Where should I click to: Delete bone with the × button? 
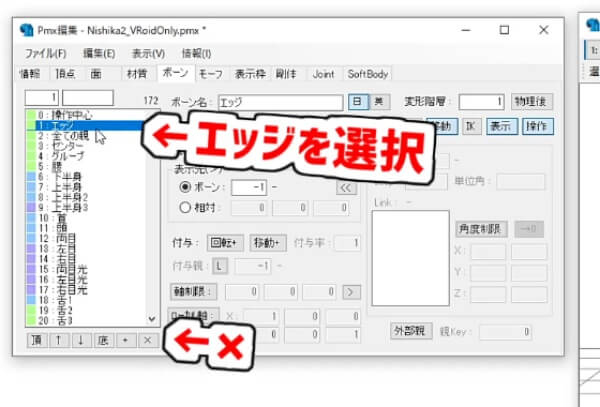tap(146, 340)
